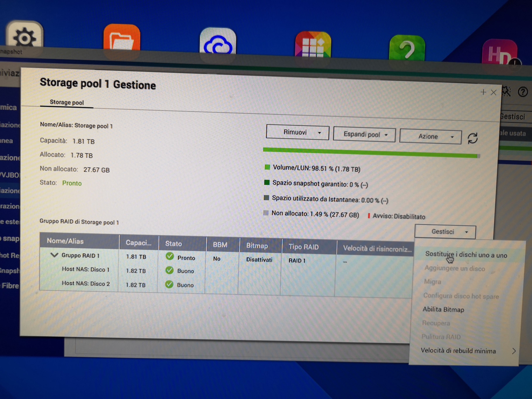Click the refresh arrows icon beside Azione
The height and width of the screenshot is (399, 532).
pos(472,139)
